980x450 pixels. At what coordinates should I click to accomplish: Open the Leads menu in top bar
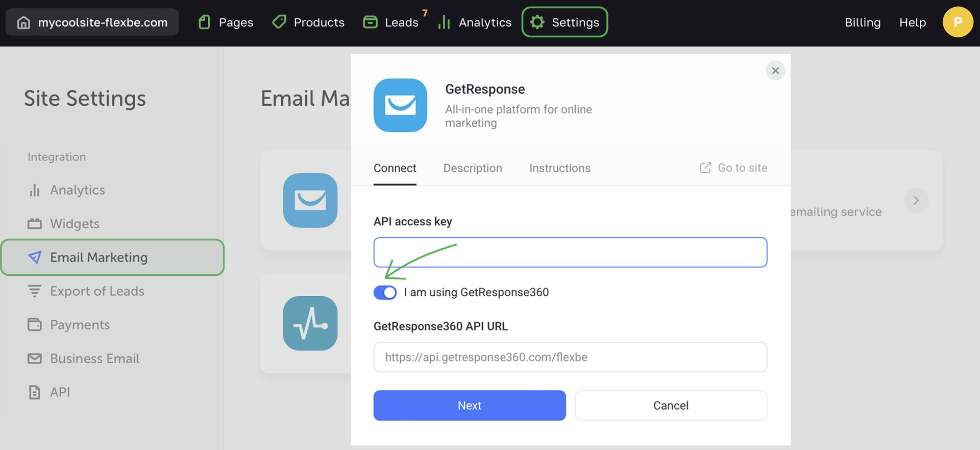point(391,22)
